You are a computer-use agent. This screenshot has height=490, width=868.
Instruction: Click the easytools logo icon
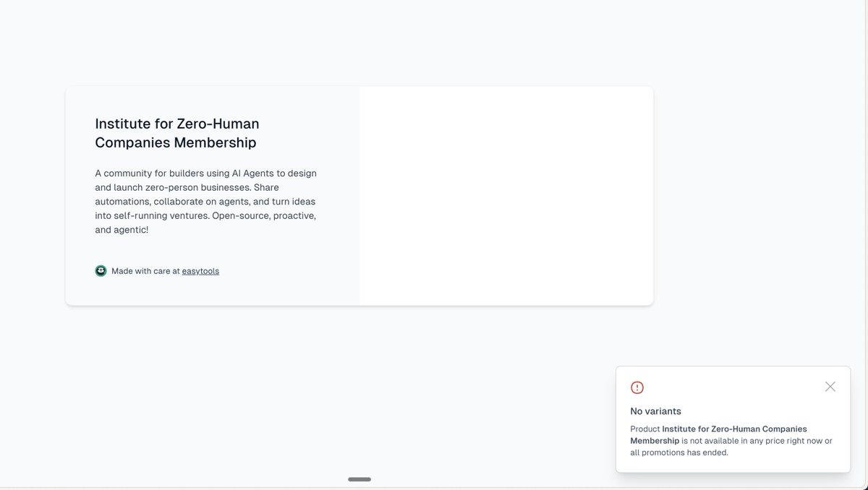(x=101, y=271)
